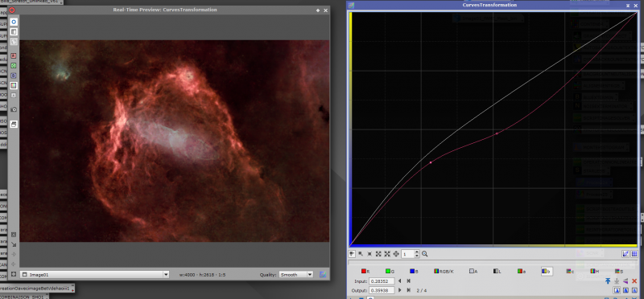Select the RGB composite view in preview
The width and height of the screenshot is (644, 299).
(14, 85)
